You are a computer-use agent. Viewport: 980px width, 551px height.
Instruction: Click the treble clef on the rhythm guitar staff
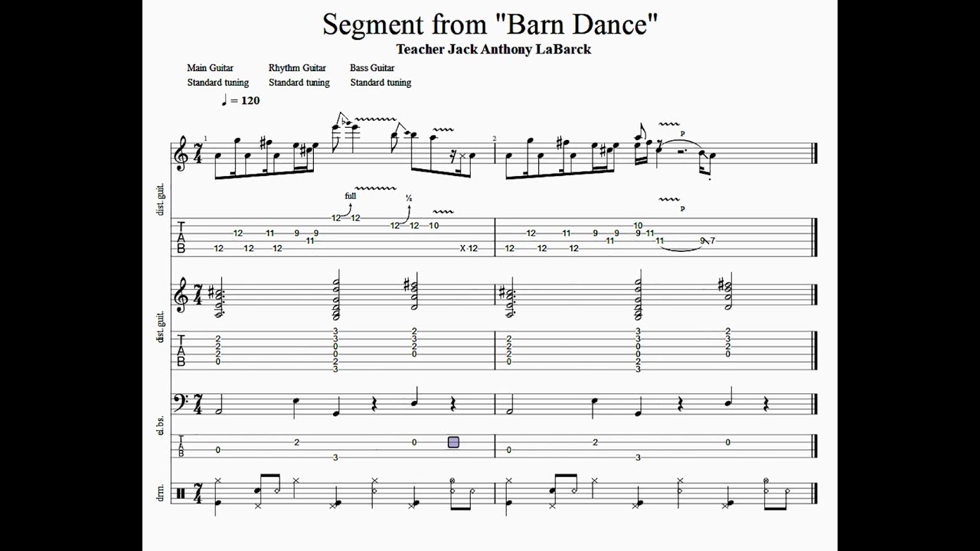pos(182,295)
